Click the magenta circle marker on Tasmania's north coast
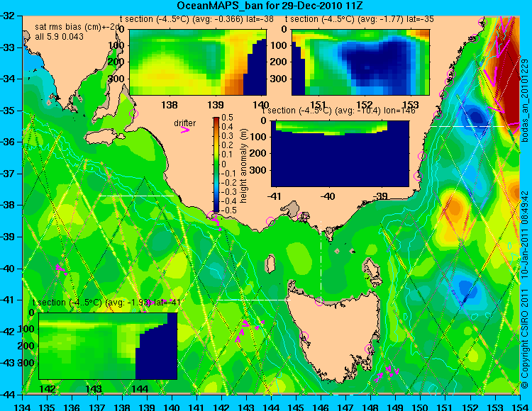The height and width of the screenshot is (411, 532). point(319,301)
